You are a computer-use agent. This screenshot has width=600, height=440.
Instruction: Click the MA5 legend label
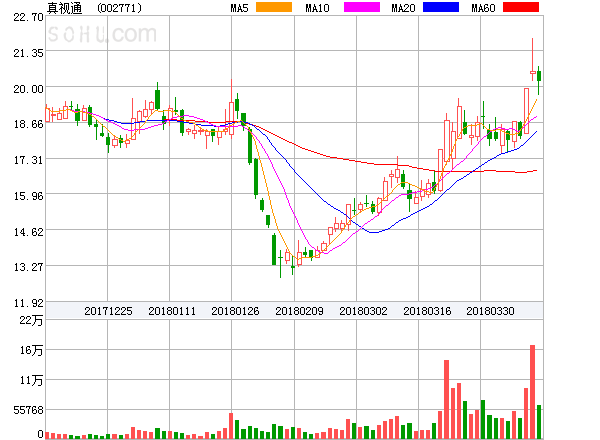click(239, 8)
